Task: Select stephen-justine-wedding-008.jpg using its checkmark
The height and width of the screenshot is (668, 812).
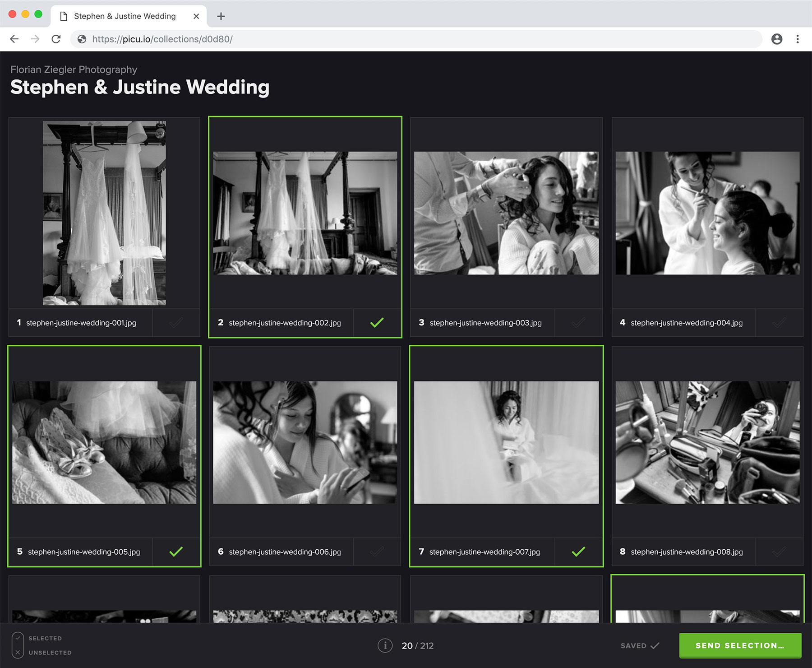Action: point(779,552)
